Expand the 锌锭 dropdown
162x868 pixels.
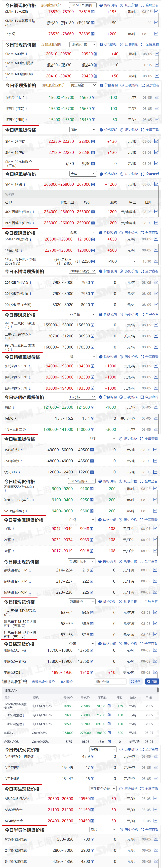coord(83,129)
